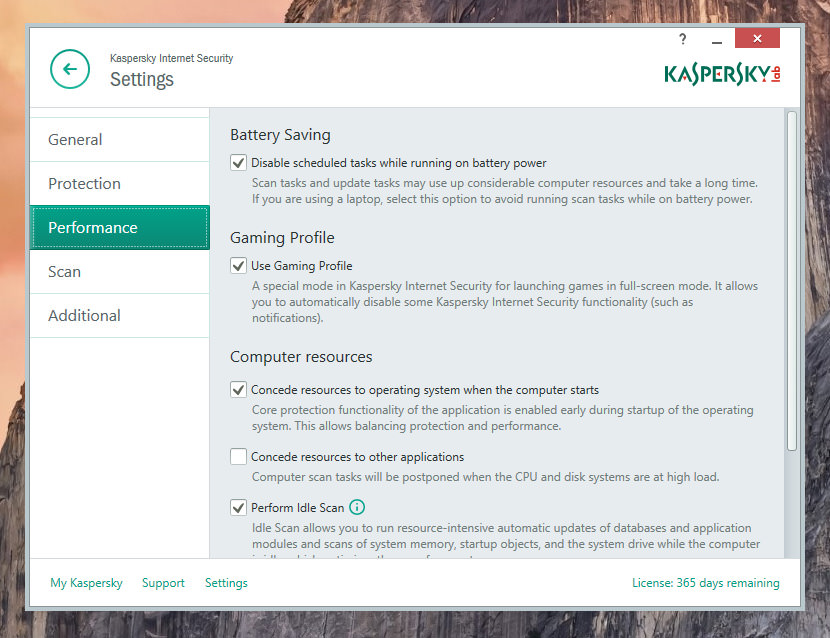
Task: Click the Settings page title
Action: click(x=141, y=79)
